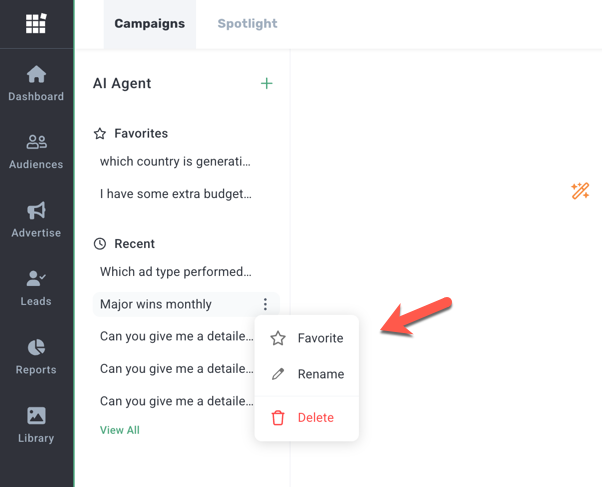Click the View All link
The width and height of the screenshot is (602, 487).
click(120, 430)
